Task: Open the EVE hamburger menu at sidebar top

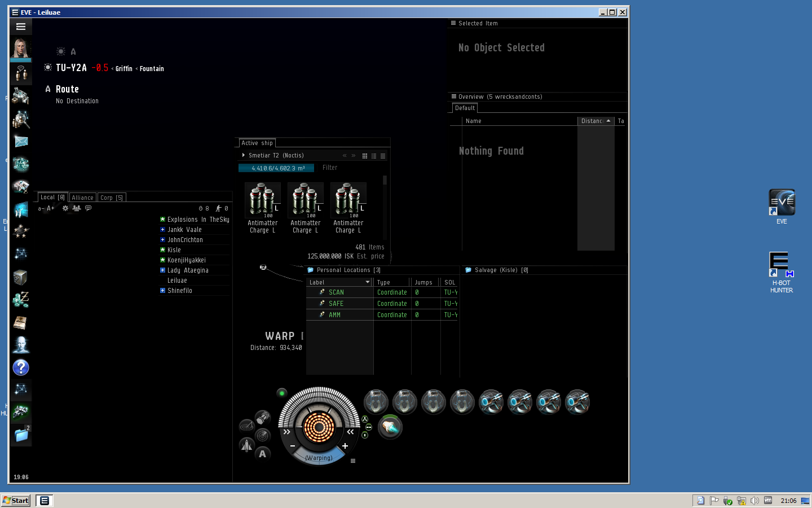Action: (21, 27)
